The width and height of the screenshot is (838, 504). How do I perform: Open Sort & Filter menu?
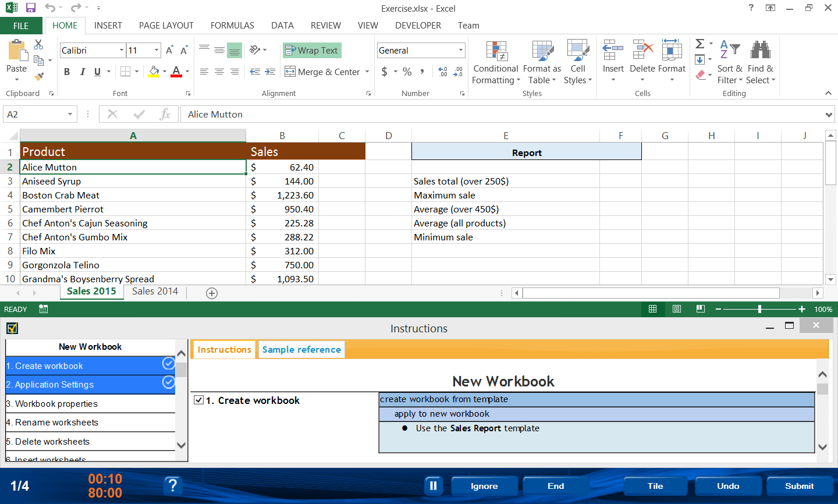tap(730, 63)
